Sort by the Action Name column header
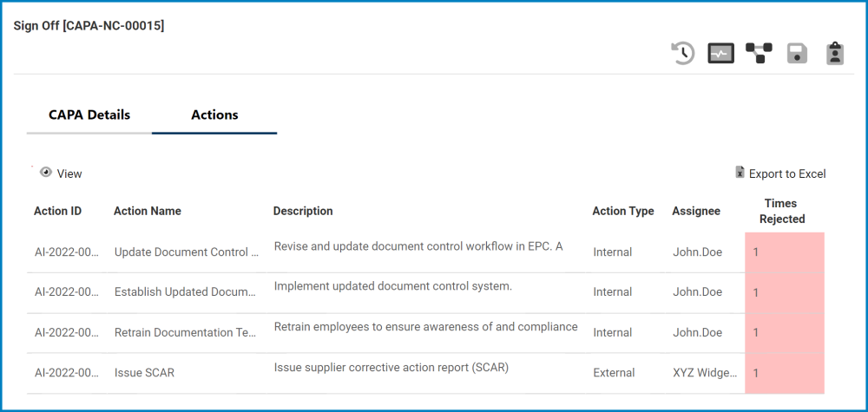Viewport: 868px width, 412px height. point(148,211)
